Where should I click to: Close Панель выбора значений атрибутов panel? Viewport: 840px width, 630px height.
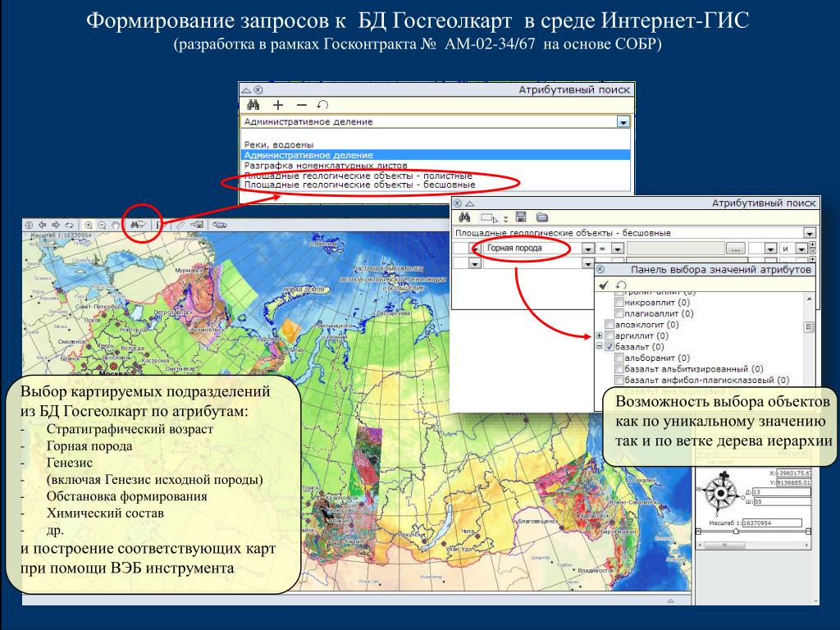pyautogui.click(x=600, y=269)
